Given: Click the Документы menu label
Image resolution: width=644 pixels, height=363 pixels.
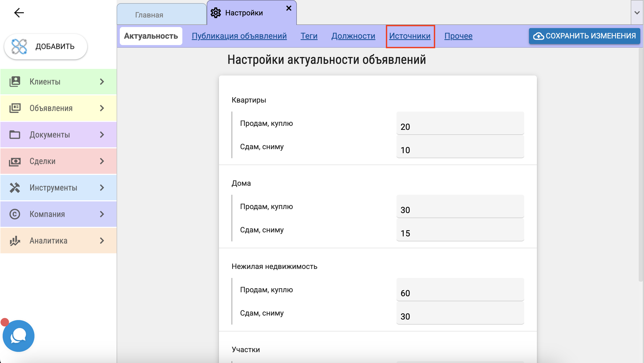Looking at the screenshot, I should [50, 135].
